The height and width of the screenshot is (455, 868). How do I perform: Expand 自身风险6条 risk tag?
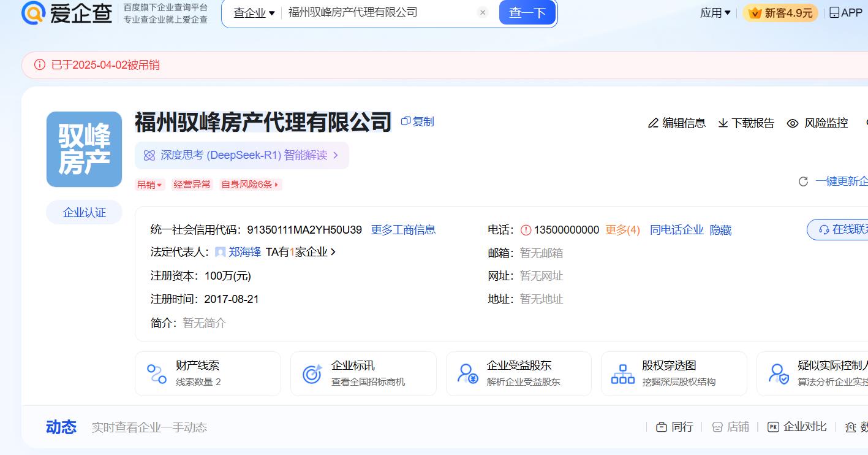pos(251,185)
